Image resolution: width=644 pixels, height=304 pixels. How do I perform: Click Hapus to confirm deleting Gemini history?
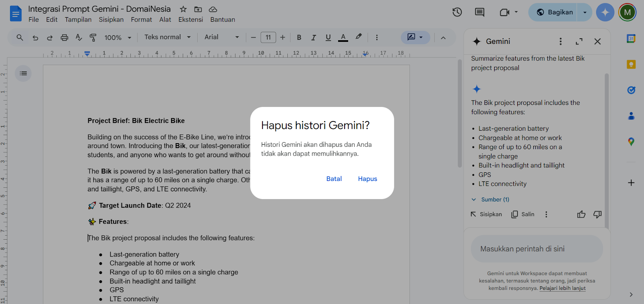tap(367, 179)
